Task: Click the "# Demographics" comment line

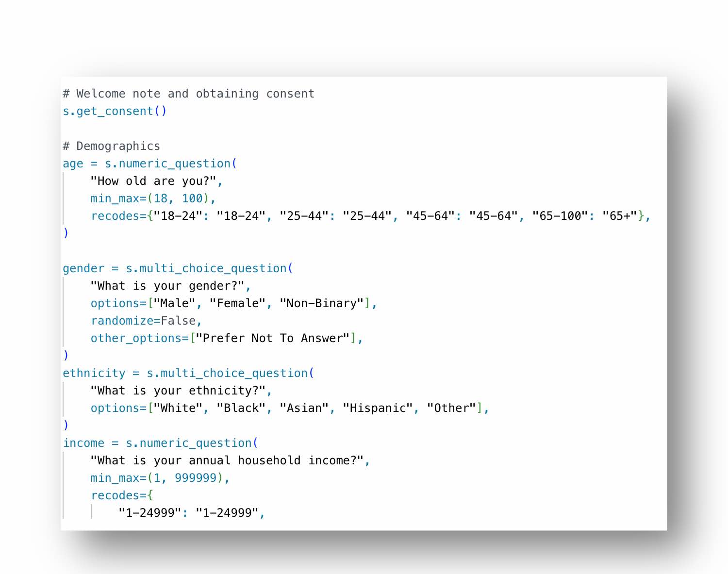Action: [111, 146]
